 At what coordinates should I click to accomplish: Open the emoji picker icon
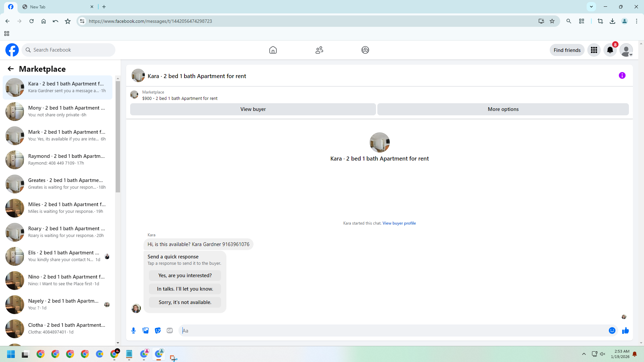pyautogui.click(x=612, y=330)
